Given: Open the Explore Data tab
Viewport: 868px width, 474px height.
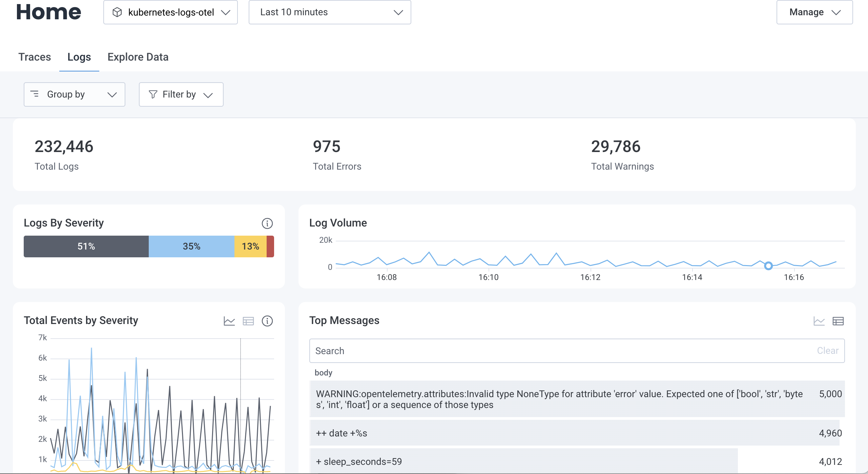Looking at the screenshot, I should point(138,57).
